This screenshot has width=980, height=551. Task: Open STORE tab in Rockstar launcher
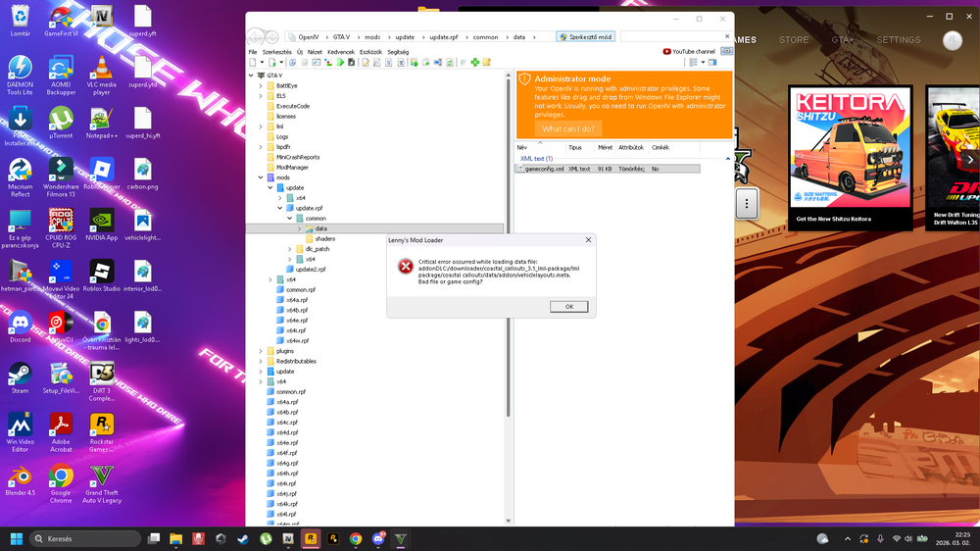tap(794, 39)
